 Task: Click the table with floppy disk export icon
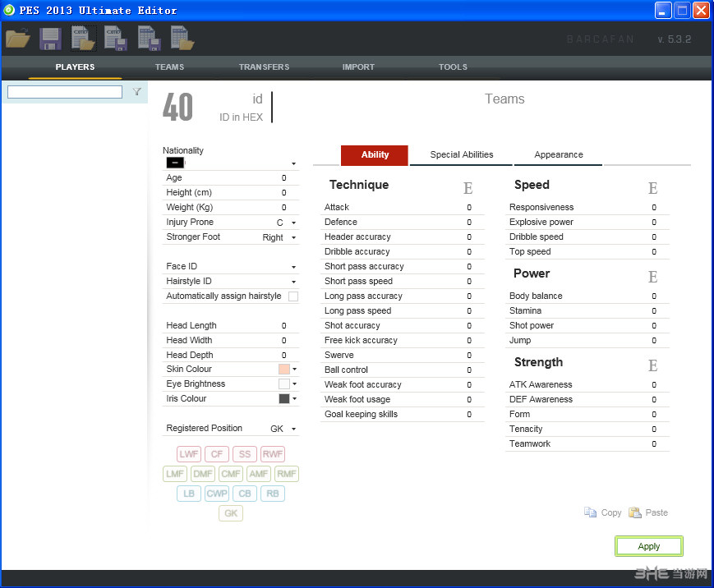(150, 38)
